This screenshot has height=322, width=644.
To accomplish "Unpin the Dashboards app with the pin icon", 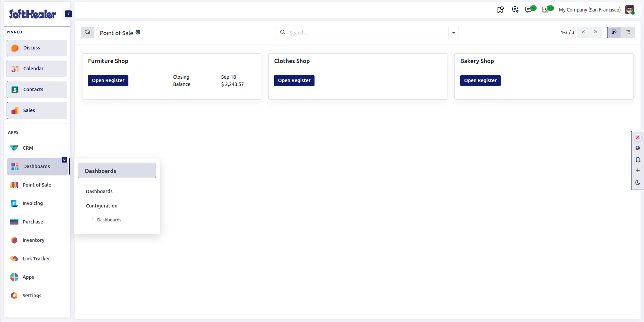I will coord(64,160).
